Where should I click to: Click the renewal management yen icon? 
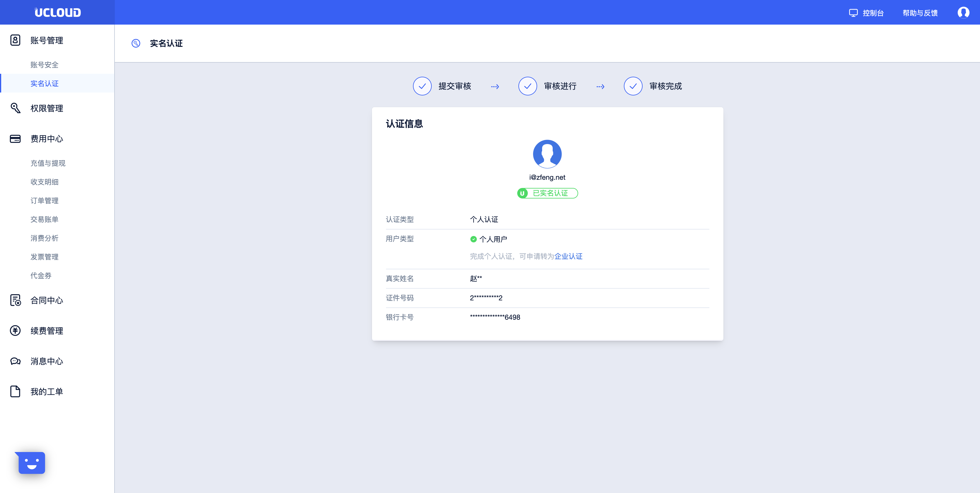coord(15,331)
